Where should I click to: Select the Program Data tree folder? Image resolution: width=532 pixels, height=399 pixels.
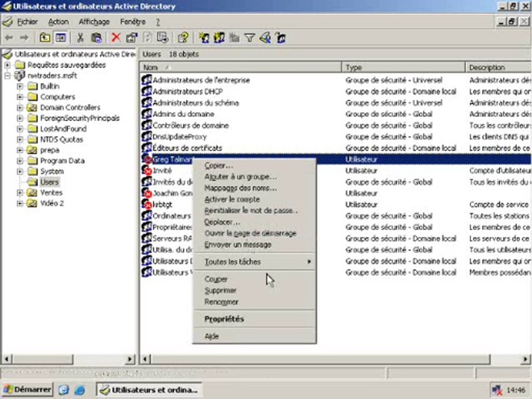pyautogui.click(x=63, y=161)
